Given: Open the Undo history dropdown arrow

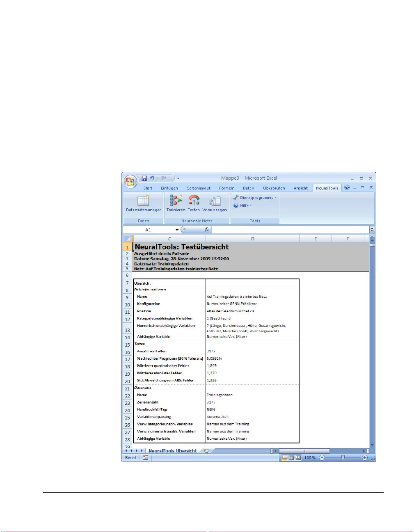Looking at the screenshot, I should click(x=157, y=178).
